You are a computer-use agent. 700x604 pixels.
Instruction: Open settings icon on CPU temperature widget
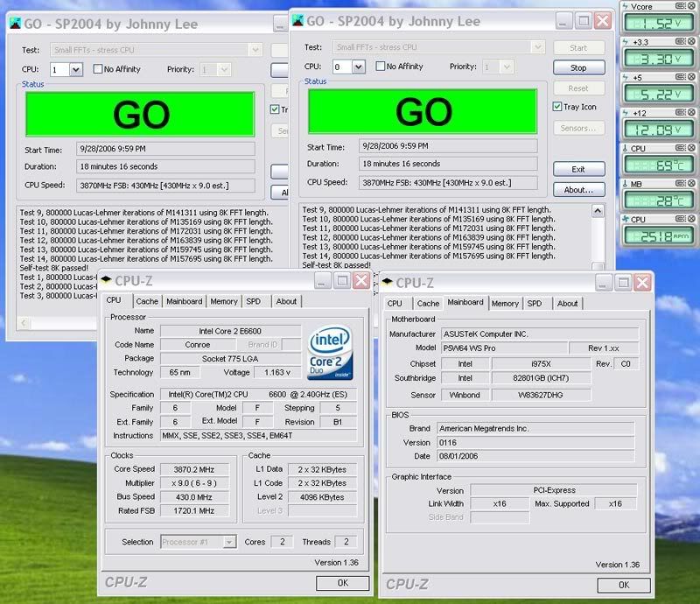pyautogui.click(x=682, y=149)
